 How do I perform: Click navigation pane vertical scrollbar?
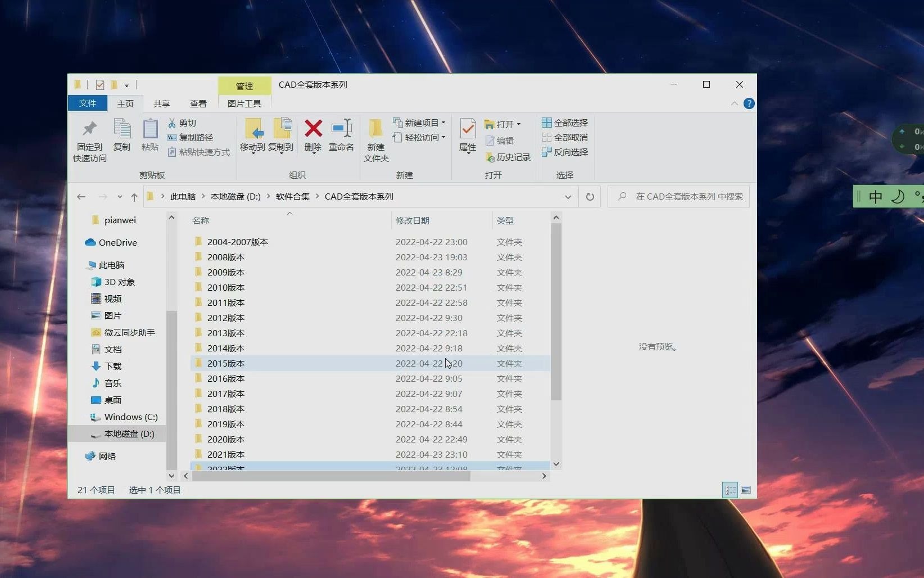(171, 390)
